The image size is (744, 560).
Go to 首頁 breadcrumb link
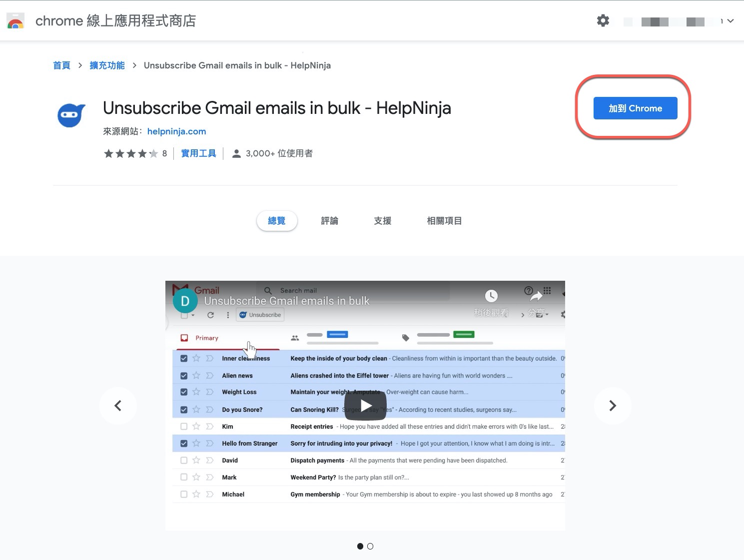click(61, 65)
